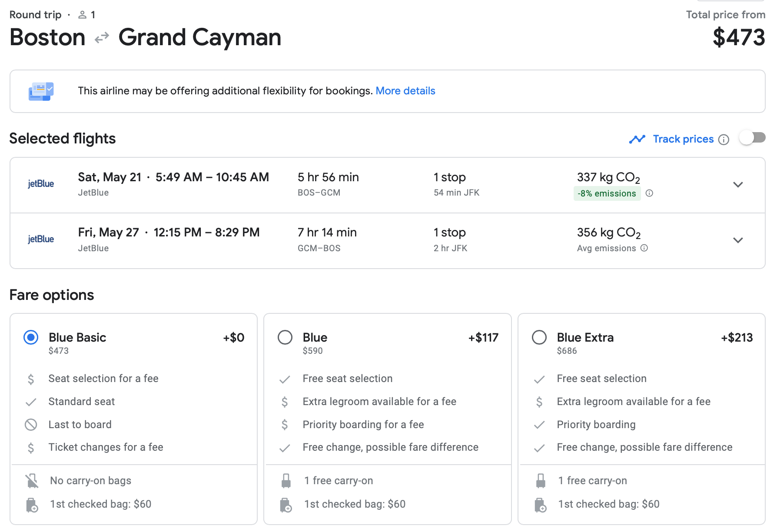Select the Blue Basic fare radio button
777x532 pixels.
click(31, 338)
